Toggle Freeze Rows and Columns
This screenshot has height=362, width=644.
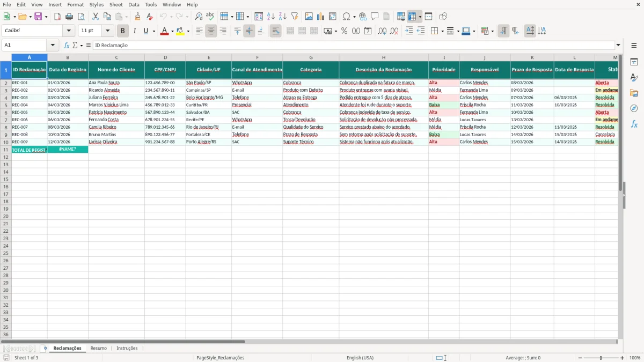[412, 17]
